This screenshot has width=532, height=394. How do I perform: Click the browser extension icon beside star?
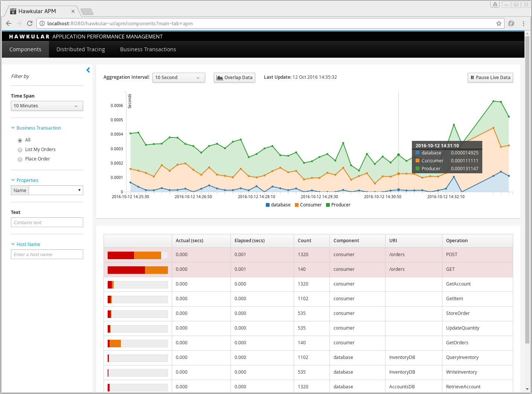click(511, 23)
